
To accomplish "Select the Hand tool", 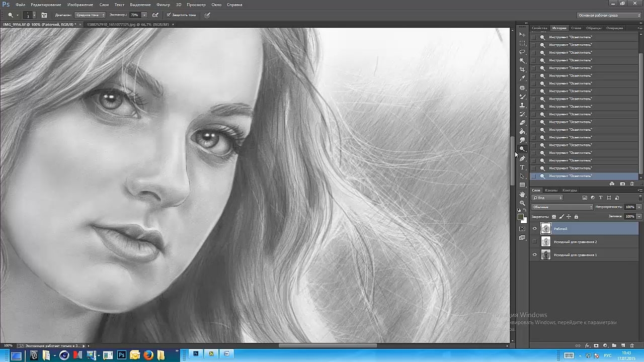I will (x=522, y=194).
